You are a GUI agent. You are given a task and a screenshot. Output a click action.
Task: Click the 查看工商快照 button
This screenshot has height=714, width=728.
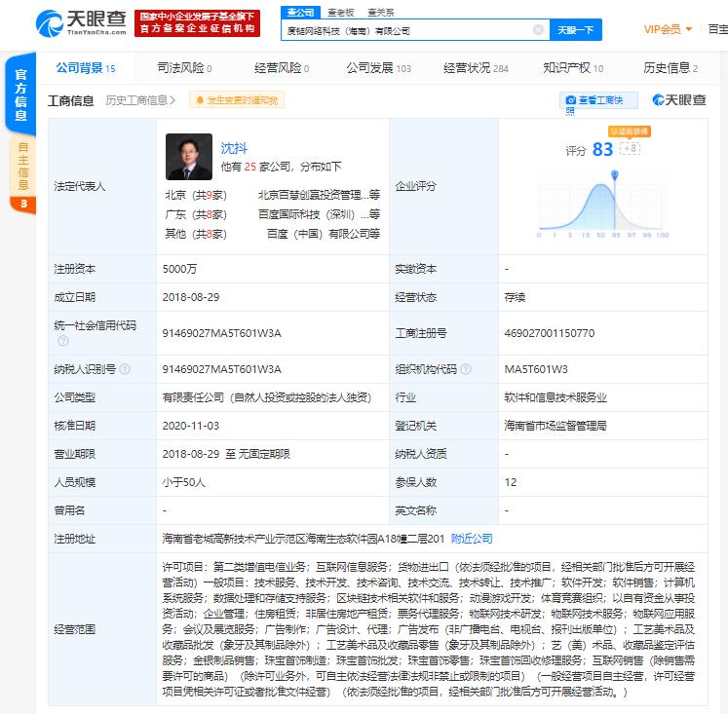click(598, 100)
